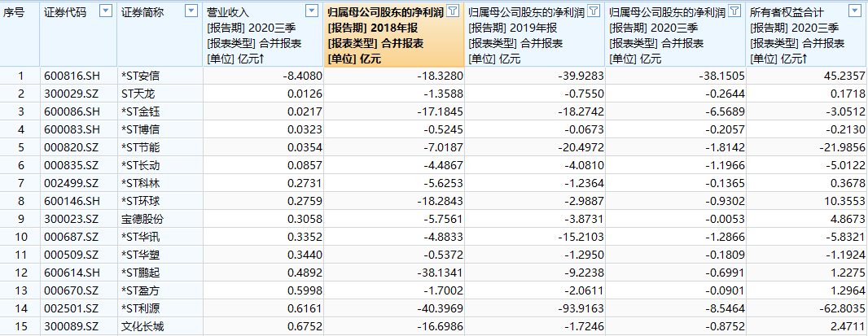Click the 证券简称 header label
Viewport: 868px width, 336px height.
[142, 12]
